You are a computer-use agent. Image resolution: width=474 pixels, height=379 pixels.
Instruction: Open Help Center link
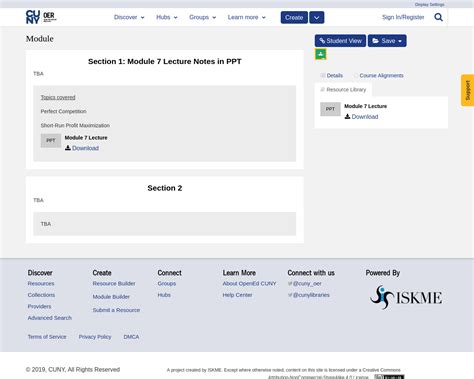(237, 295)
